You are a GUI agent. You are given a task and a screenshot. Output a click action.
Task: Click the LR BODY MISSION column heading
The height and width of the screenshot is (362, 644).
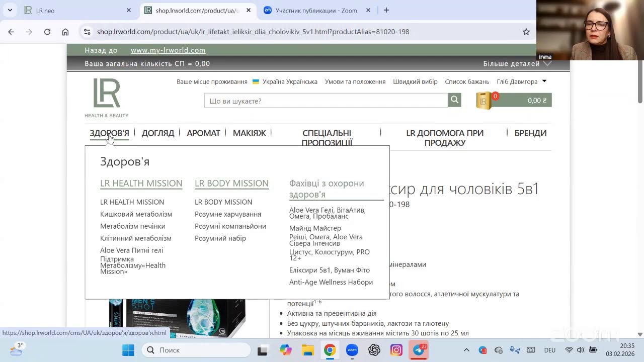tap(231, 184)
